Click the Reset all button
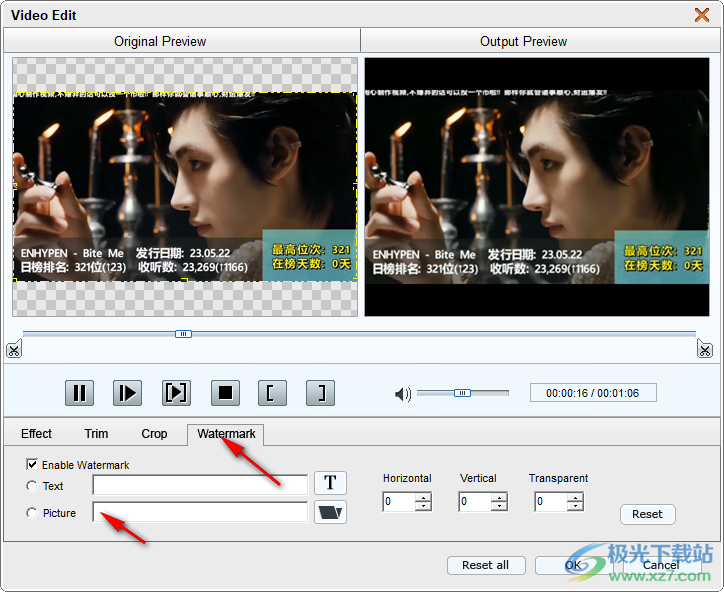This screenshot has height=592, width=724. 486,565
